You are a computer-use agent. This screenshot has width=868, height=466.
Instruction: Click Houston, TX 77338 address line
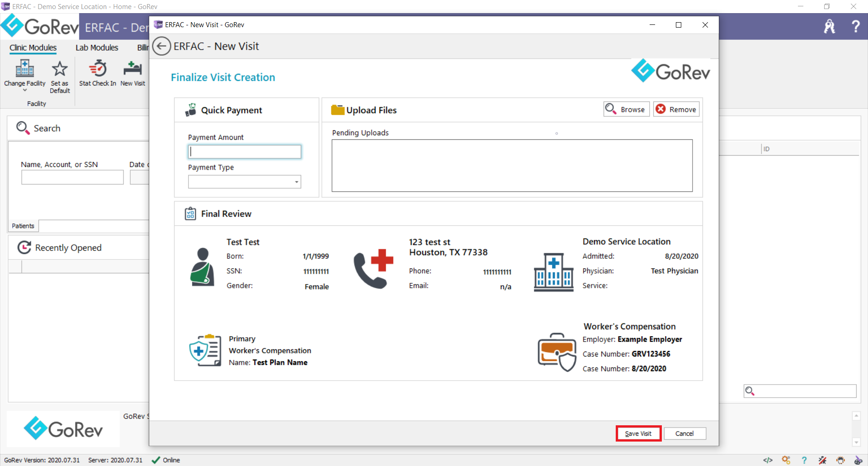point(448,252)
